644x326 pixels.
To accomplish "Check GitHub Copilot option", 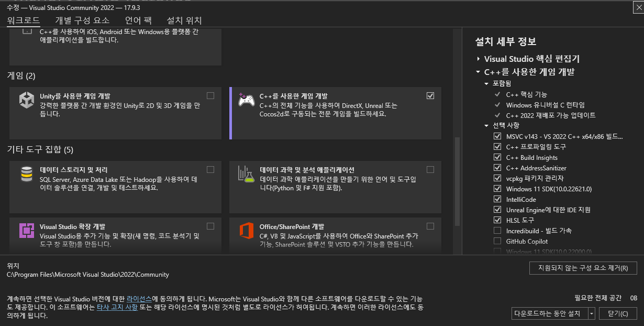I will tap(497, 241).
